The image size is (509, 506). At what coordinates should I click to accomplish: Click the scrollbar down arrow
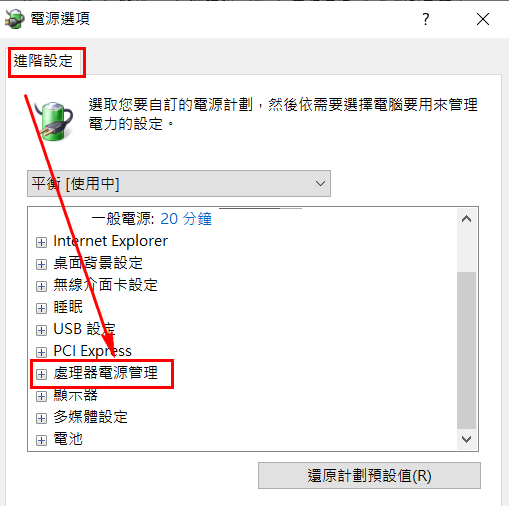466,439
